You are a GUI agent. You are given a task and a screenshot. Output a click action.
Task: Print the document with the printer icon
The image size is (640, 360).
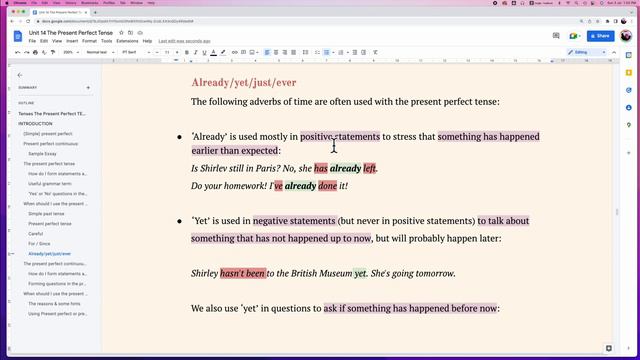click(x=36, y=53)
